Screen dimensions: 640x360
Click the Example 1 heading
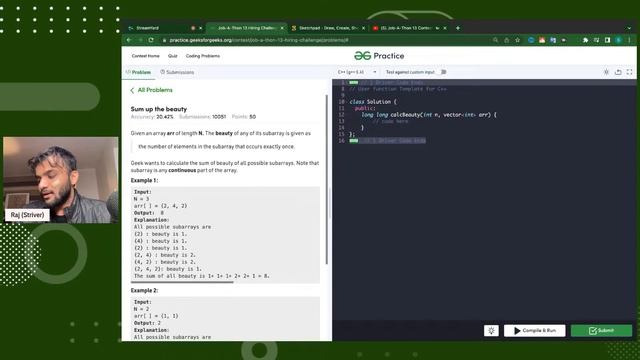pyautogui.click(x=144, y=180)
